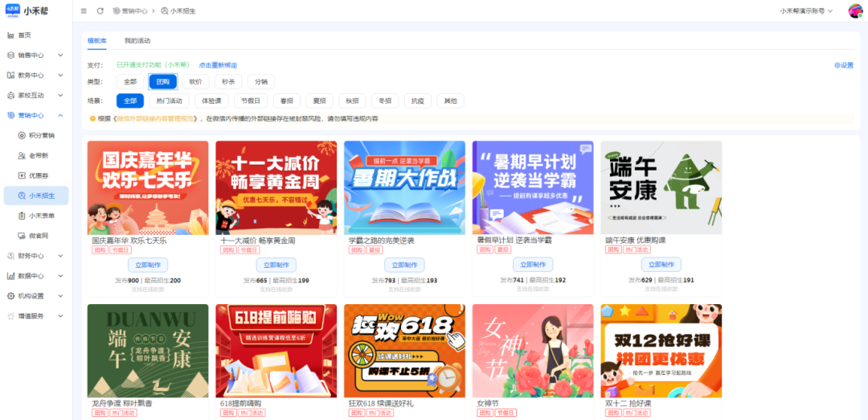Open 小禾帮演示账号 account dropdown

(806, 11)
